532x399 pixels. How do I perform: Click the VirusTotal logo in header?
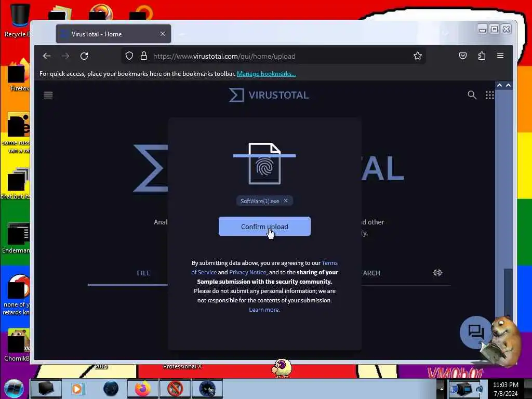tap(269, 95)
